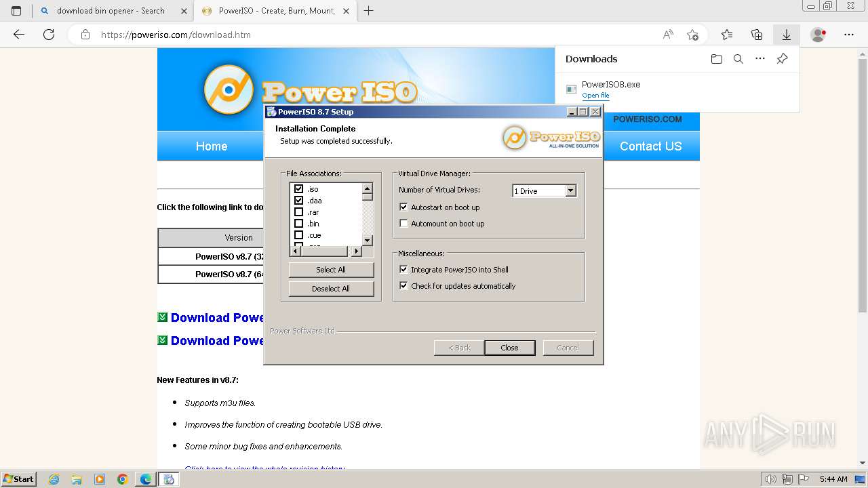Open Collections in Edge toolbar
This screenshot has height=488, width=868.
[x=757, y=35]
